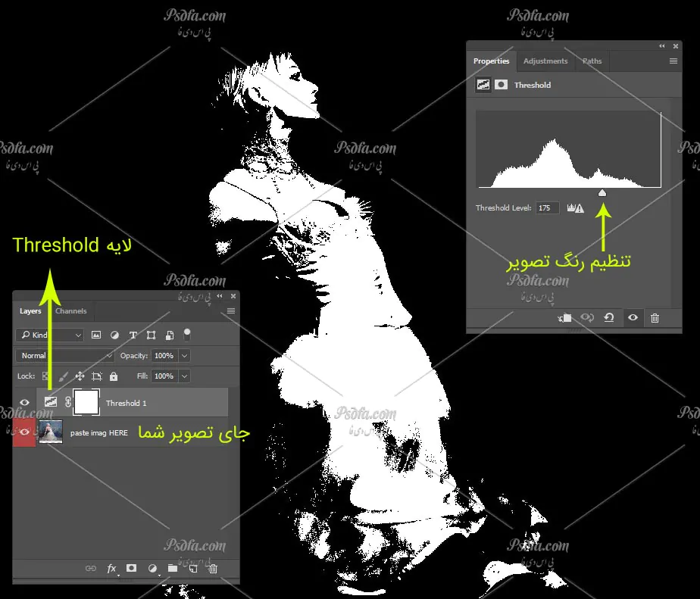
Task: Lock image pixels with brush icon
Action: (x=63, y=376)
